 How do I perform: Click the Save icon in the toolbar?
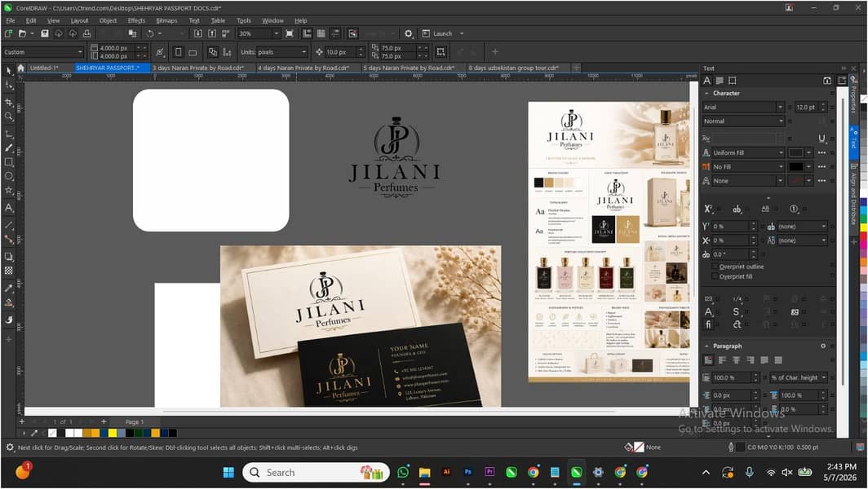[45, 33]
